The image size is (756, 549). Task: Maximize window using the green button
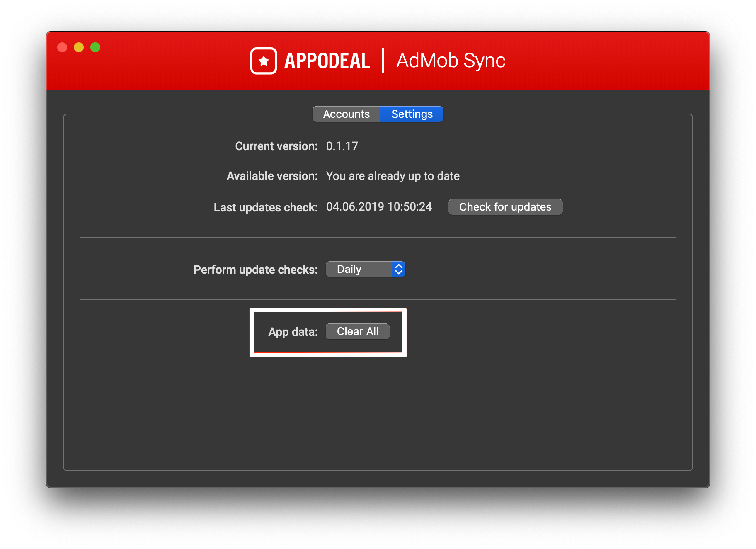(x=95, y=47)
